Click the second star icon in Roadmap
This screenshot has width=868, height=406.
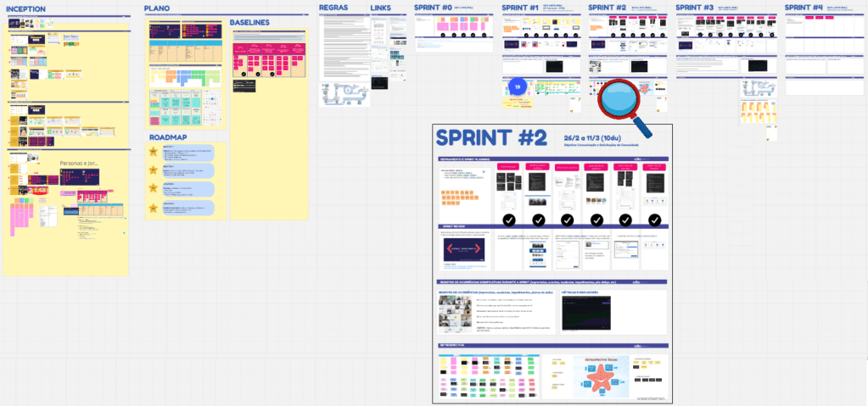(154, 170)
